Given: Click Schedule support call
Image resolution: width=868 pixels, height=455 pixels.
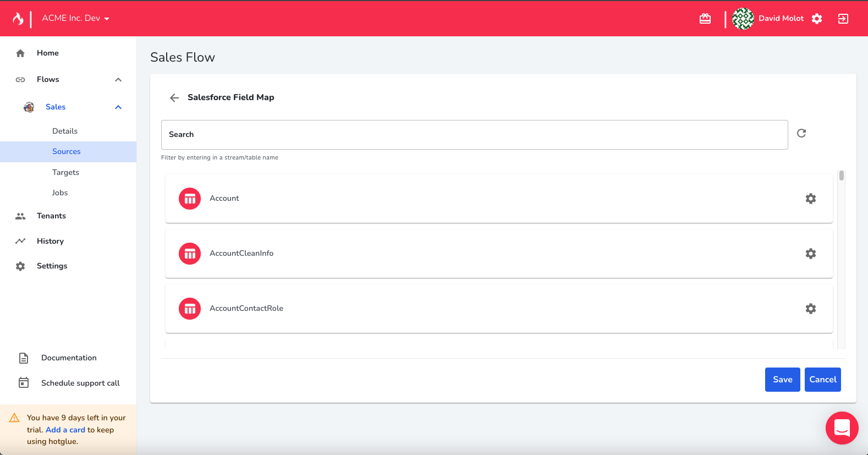Looking at the screenshot, I should [80, 383].
